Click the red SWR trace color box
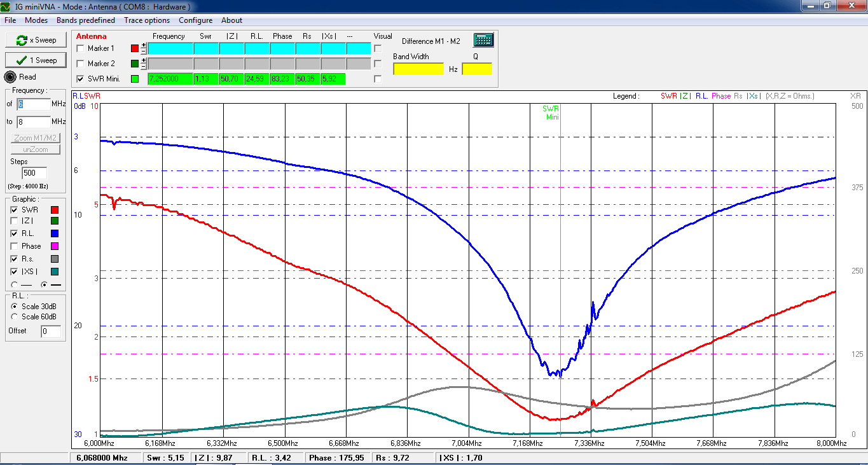 pyautogui.click(x=55, y=210)
